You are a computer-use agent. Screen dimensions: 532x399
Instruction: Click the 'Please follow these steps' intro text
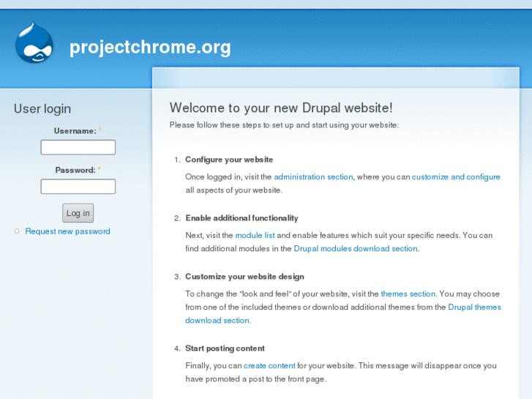(285, 125)
